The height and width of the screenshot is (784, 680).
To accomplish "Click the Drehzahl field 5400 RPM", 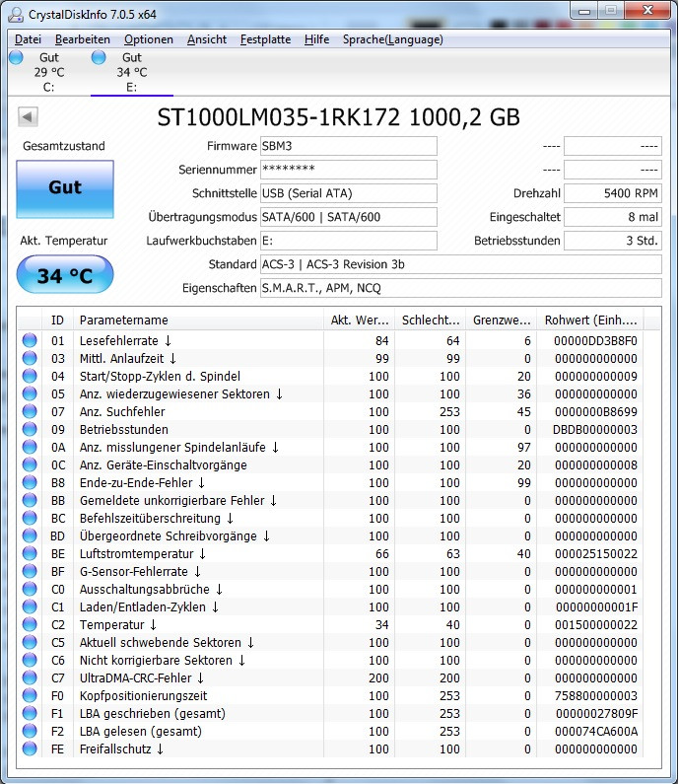I will (x=613, y=193).
